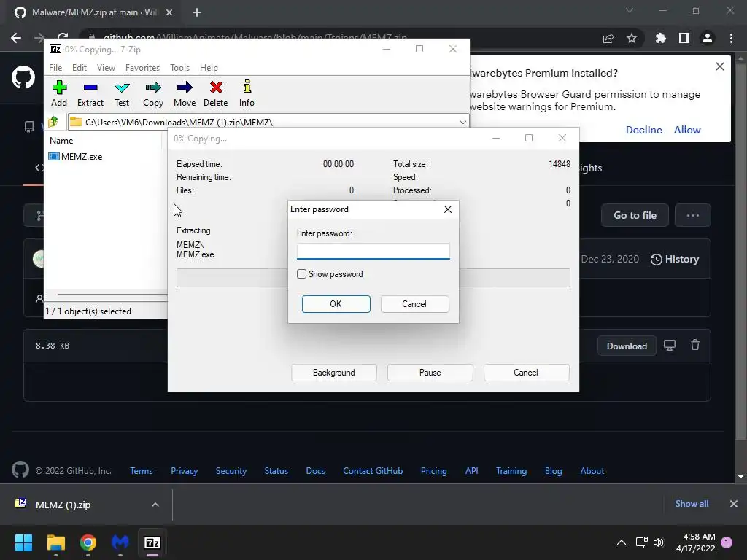Open in GitHub Desktop icon

[670, 346]
